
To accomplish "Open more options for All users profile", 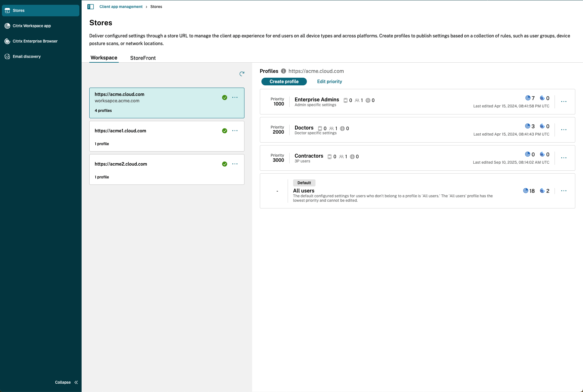I will [x=564, y=191].
